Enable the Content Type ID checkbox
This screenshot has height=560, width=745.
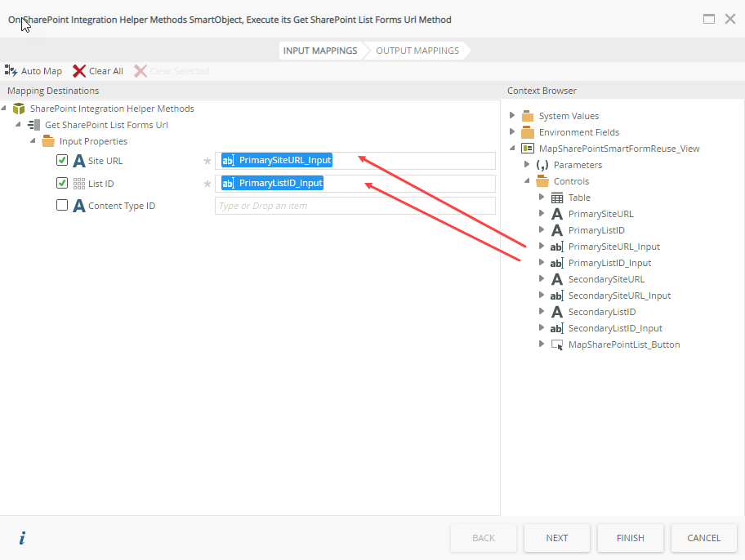coord(62,206)
